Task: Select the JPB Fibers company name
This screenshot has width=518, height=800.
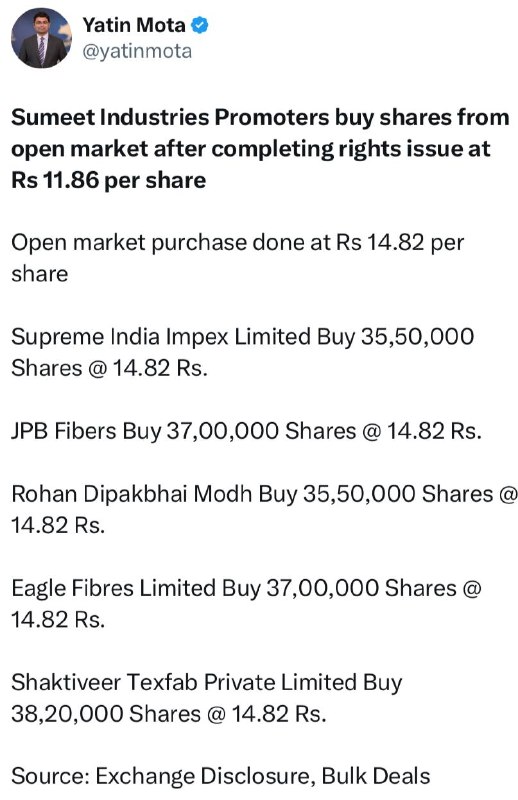Action: 64,431
